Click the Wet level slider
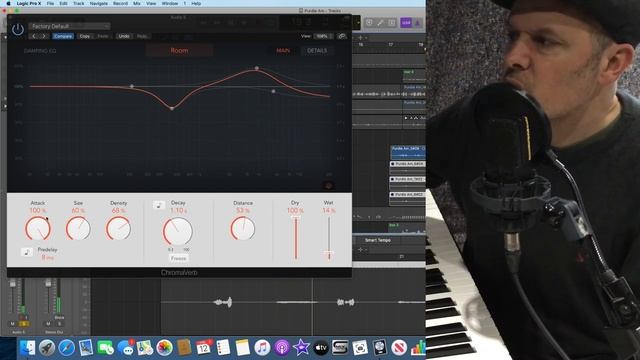Image resolution: width=640 pixels, height=360 pixels. [329, 238]
